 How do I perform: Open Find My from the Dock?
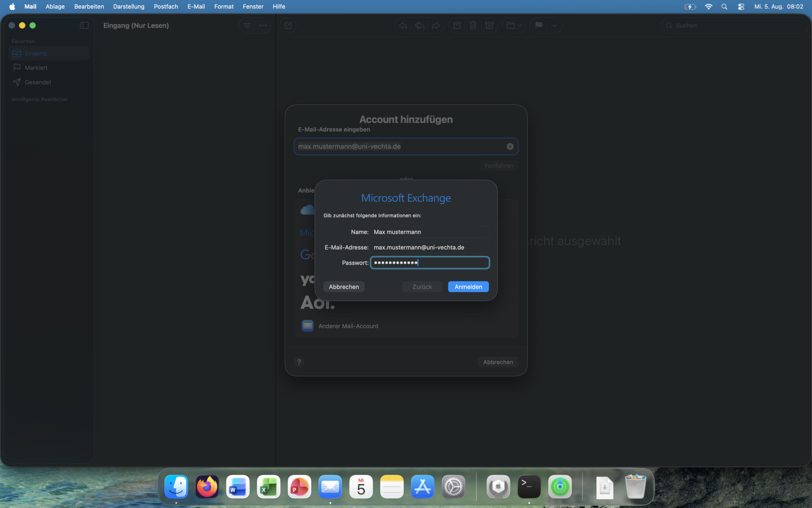[x=560, y=487]
